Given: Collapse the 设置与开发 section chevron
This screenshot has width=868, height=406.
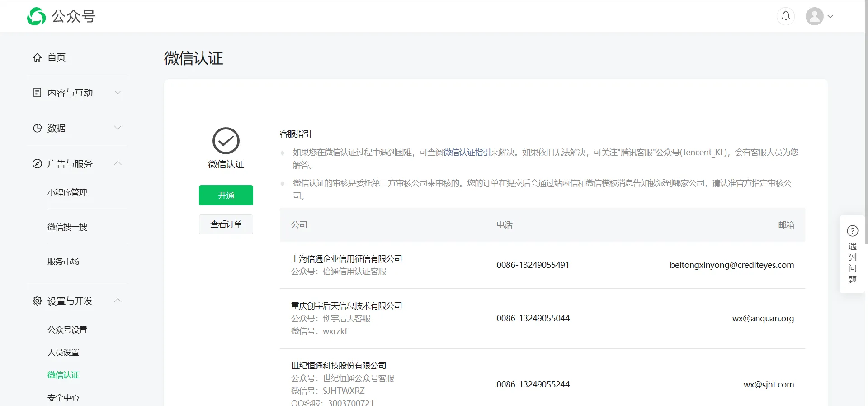Looking at the screenshot, I should 118,301.
